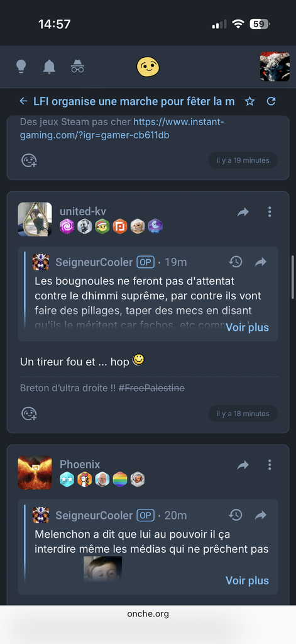Click the "il y a 18 minutes" timestamp

point(243,414)
